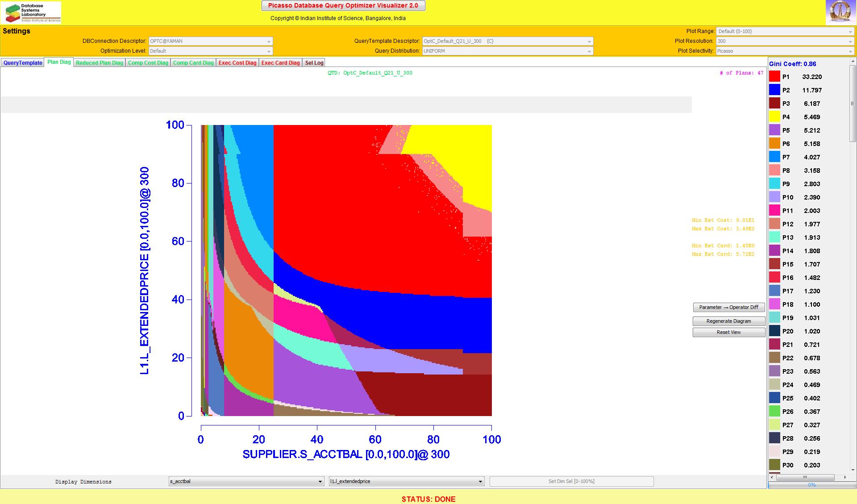This screenshot has height=504, width=857.
Task: Click the orange P6 legend swatch
Action: click(774, 144)
